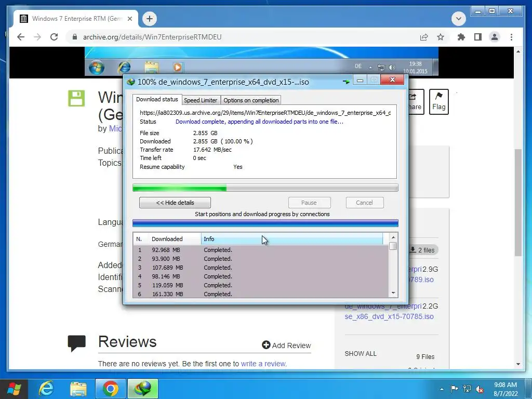Click the Chrome back arrow
The width and height of the screenshot is (532, 399).
[21, 37]
